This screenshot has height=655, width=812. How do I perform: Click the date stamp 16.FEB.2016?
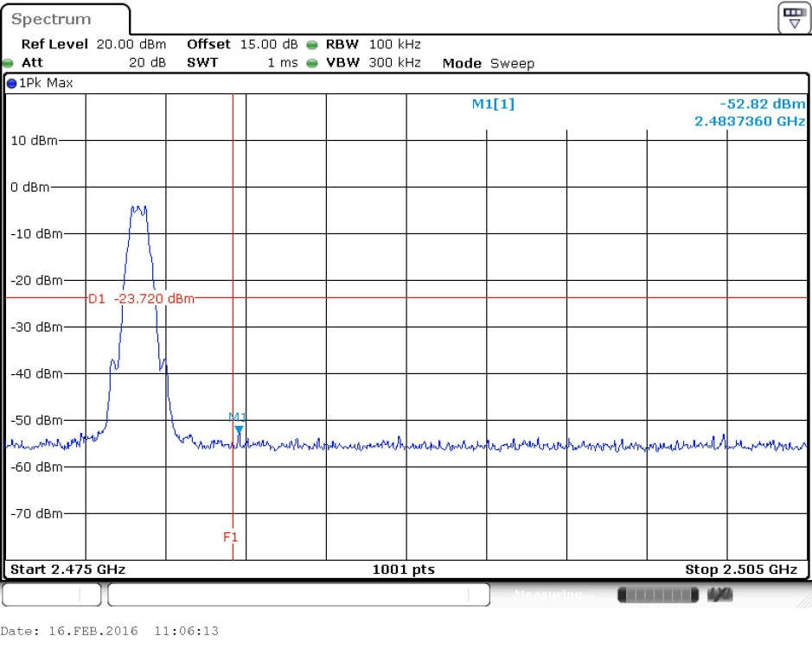click(x=93, y=631)
